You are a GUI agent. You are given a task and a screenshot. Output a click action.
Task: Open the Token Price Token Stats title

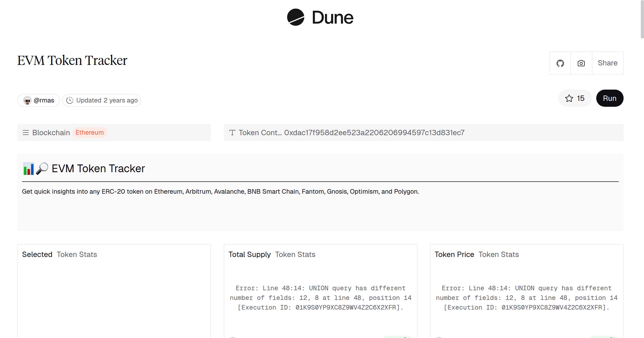tap(477, 254)
